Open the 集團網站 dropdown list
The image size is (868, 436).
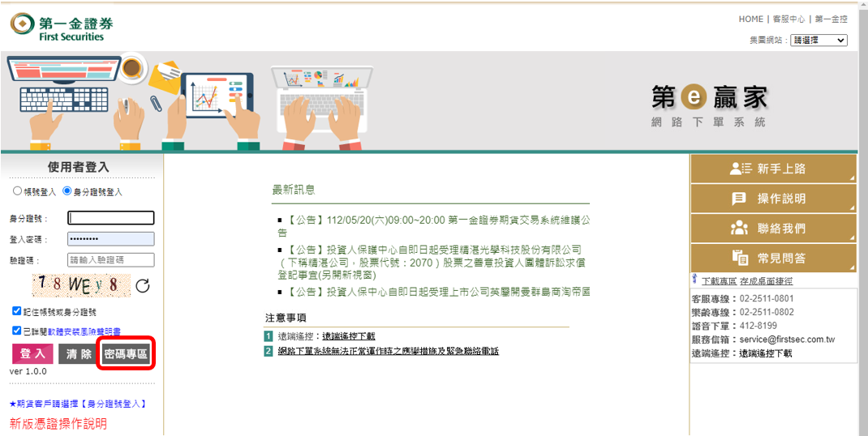pos(819,40)
